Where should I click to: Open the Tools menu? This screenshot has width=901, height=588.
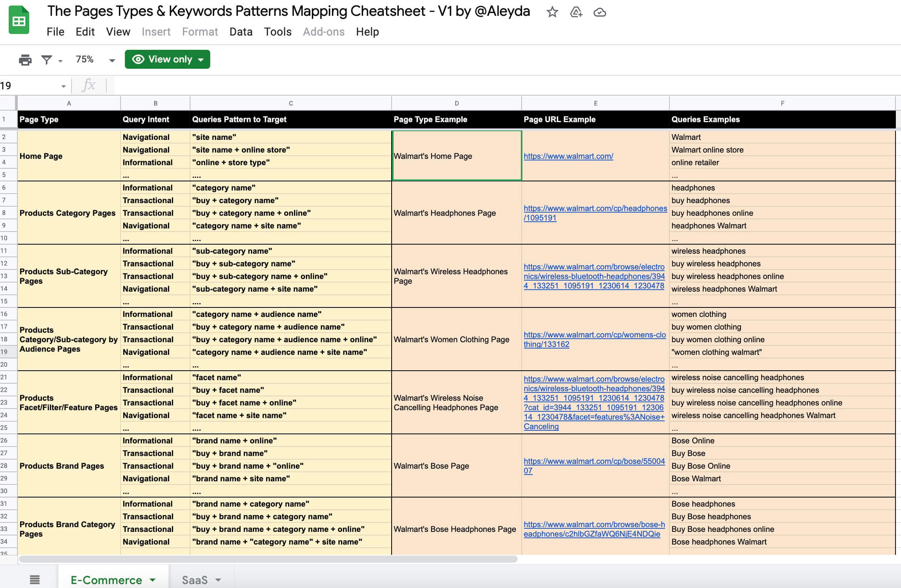[277, 32]
